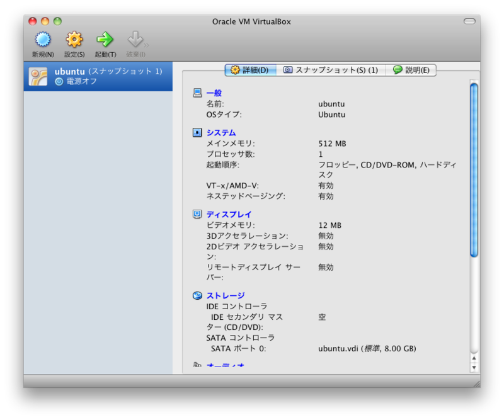Click the ディスプレイ monitor icon
This screenshot has width=504, height=420.
(x=197, y=214)
